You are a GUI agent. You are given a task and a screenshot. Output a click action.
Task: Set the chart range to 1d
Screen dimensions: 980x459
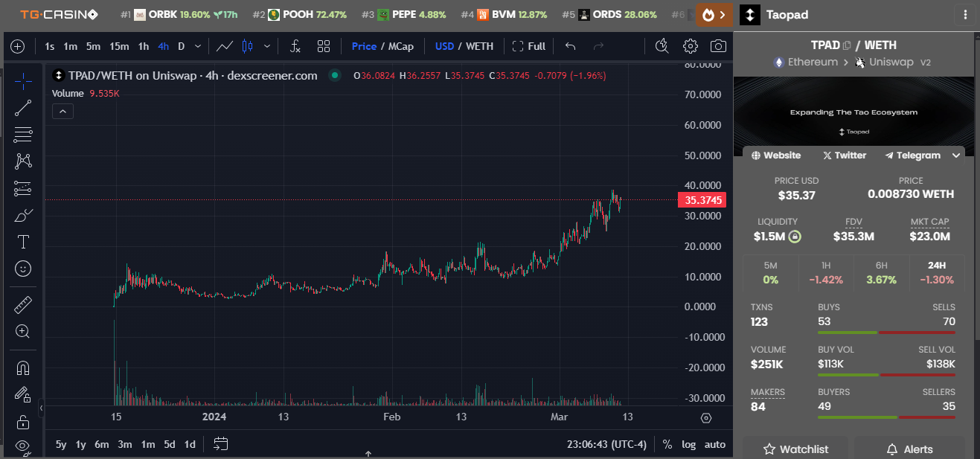[190, 444]
